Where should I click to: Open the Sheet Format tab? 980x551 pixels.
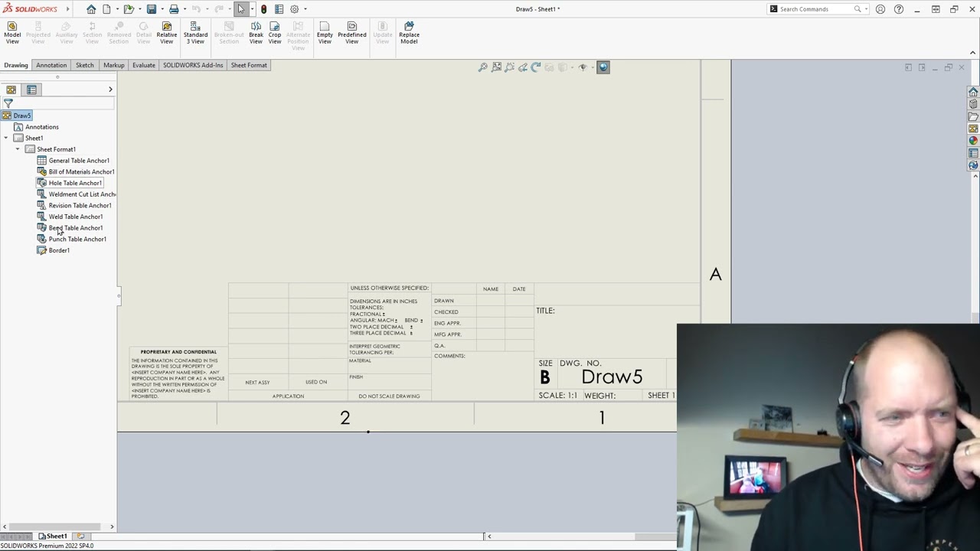(x=249, y=65)
